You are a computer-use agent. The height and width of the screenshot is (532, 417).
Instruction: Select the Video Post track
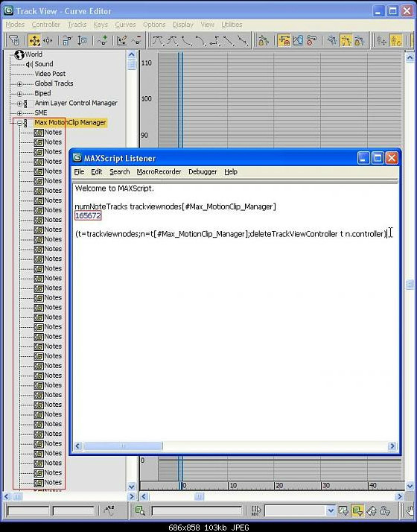tap(50, 74)
